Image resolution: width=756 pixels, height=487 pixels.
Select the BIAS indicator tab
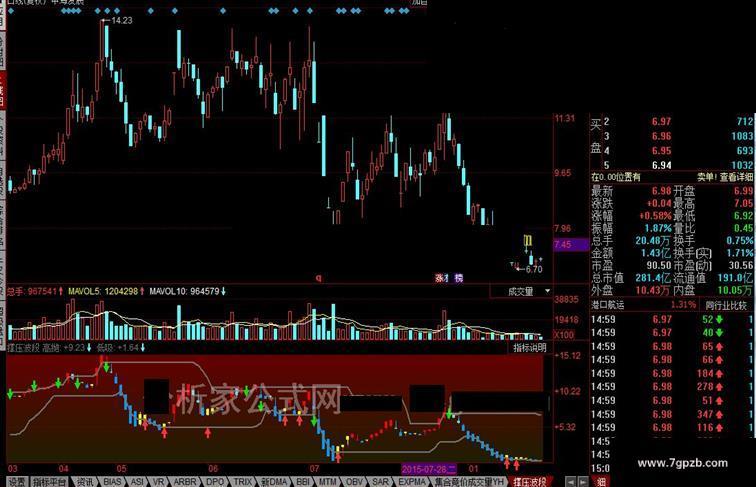click(112, 482)
